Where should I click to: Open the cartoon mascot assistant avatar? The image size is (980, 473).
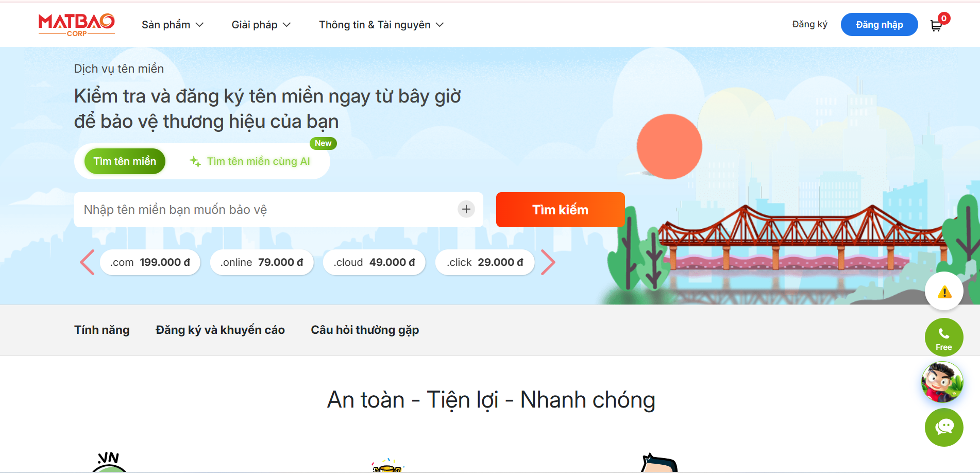[942, 382]
